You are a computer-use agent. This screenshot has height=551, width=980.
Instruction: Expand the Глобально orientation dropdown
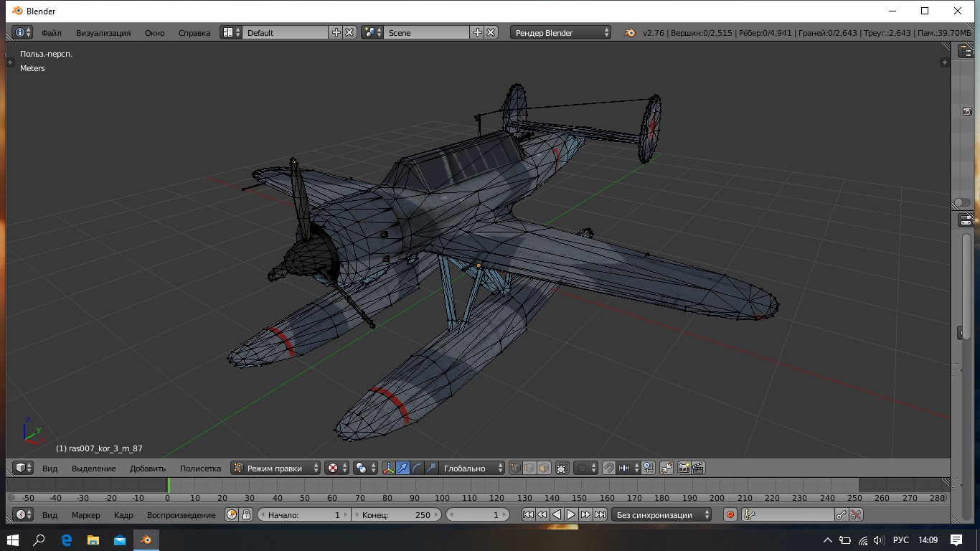coord(471,468)
